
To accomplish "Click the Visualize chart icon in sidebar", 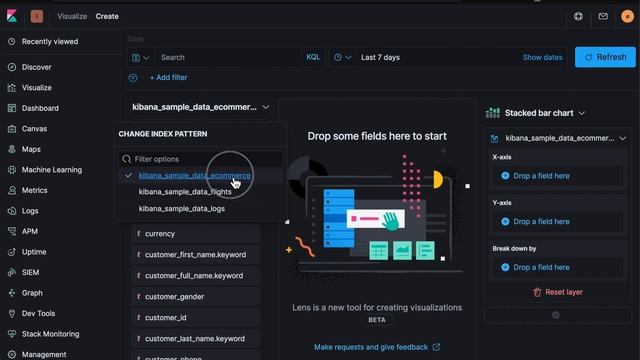I will (x=12, y=87).
